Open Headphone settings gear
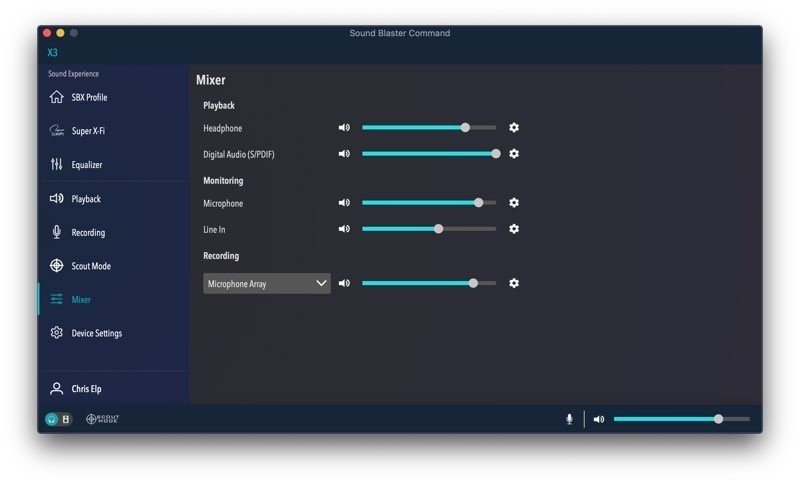 (514, 128)
